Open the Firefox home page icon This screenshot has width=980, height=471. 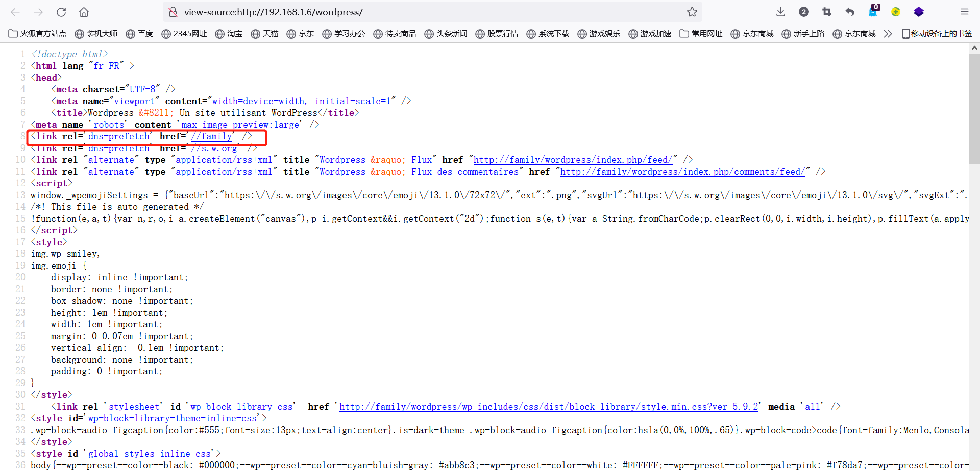[x=84, y=12]
